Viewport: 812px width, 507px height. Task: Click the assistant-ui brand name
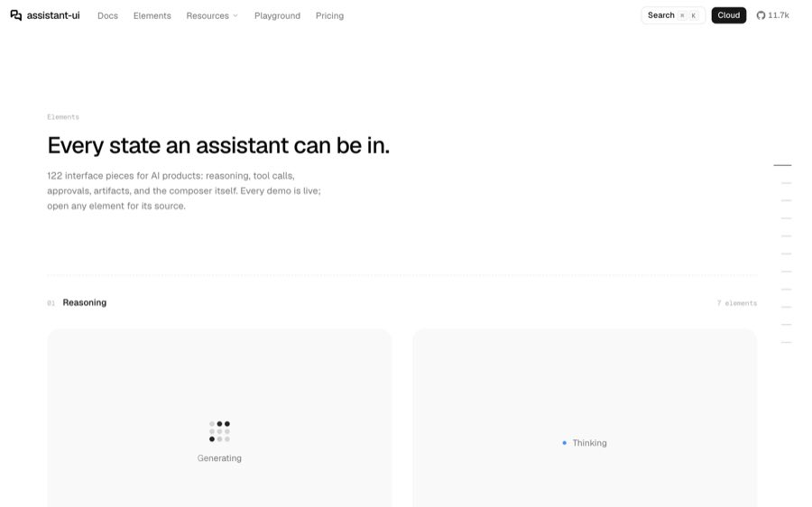tap(53, 15)
